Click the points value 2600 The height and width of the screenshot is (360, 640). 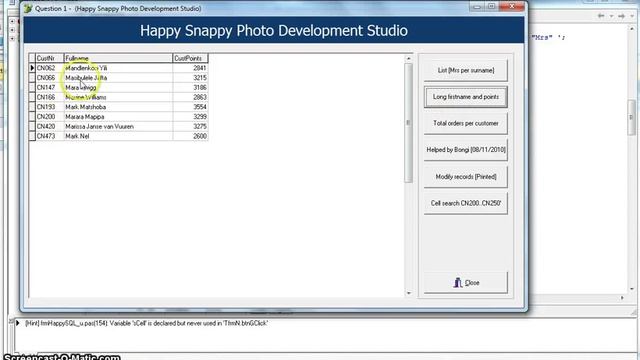(x=200, y=136)
